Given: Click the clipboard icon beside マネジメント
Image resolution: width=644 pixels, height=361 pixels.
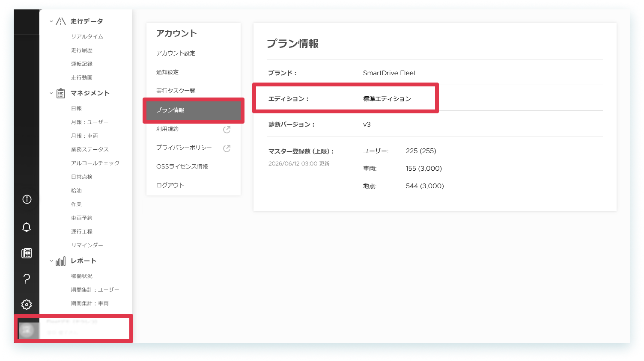Looking at the screenshot, I should (61, 93).
